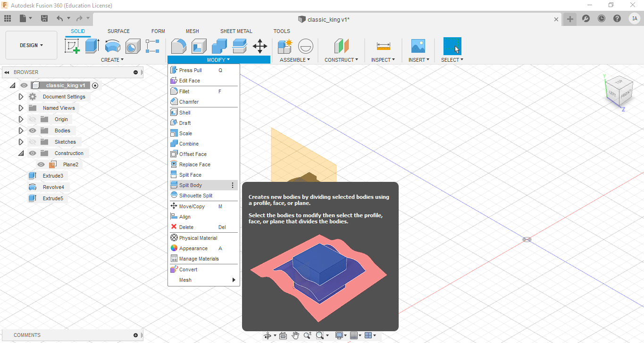This screenshot has width=644, height=343.
Task: Choose Press Pull from Modify menu
Action: 204,70
